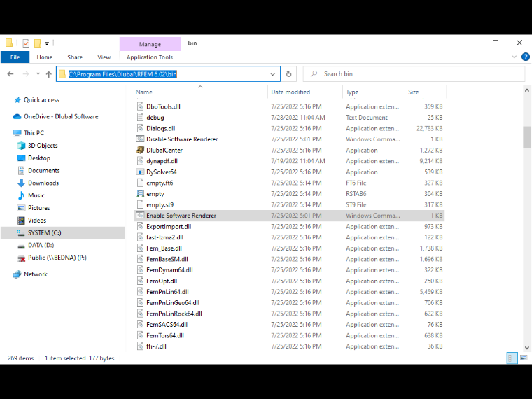
Task: Click the RSTAB6 'empty' file icon
Action: click(x=140, y=194)
